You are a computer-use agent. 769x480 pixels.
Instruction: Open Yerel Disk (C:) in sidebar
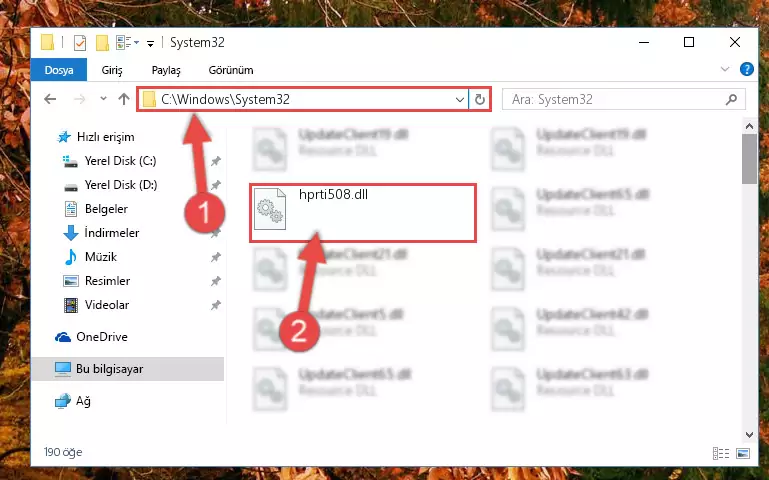(120, 161)
